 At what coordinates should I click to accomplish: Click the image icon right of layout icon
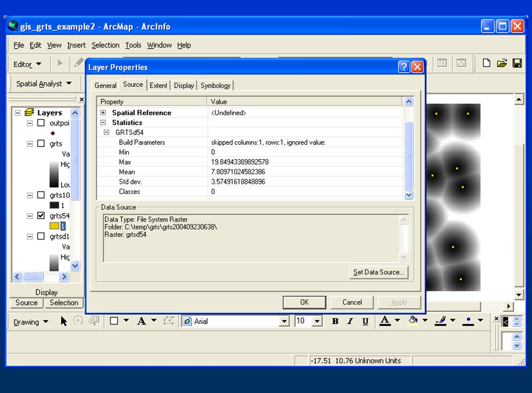click(x=461, y=63)
